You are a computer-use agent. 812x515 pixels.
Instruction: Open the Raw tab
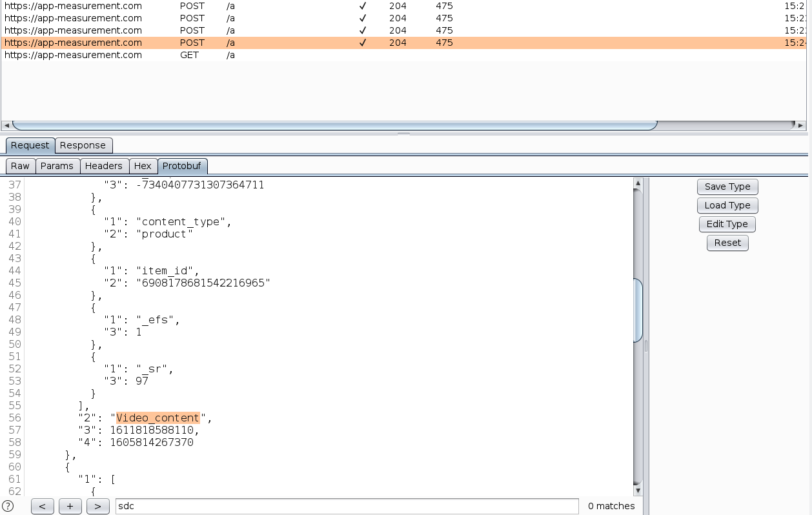[x=20, y=166]
